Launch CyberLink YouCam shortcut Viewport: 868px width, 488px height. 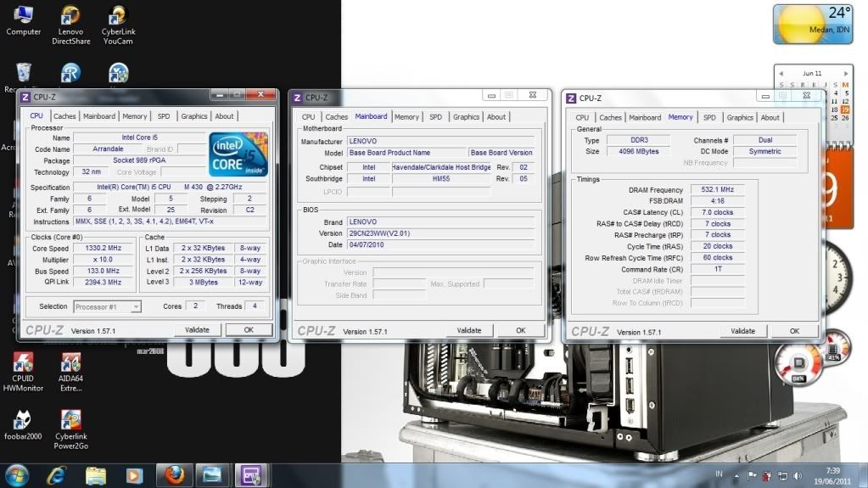[118, 25]
